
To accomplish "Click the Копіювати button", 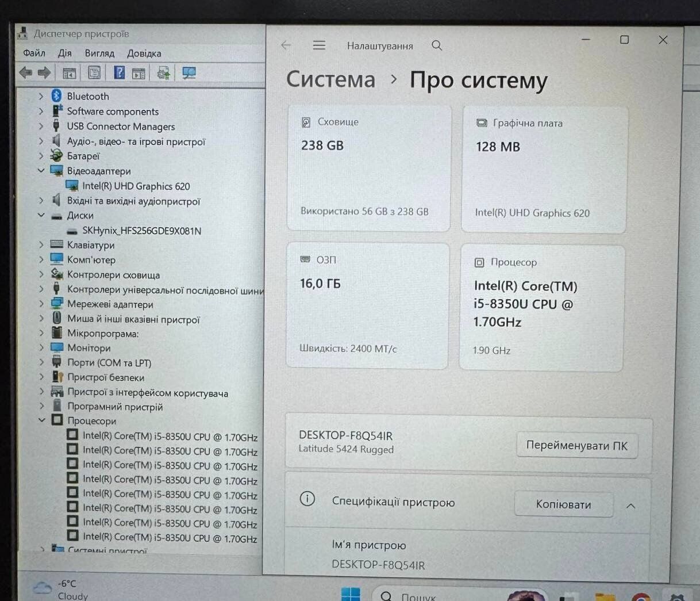I will point(563,504).
